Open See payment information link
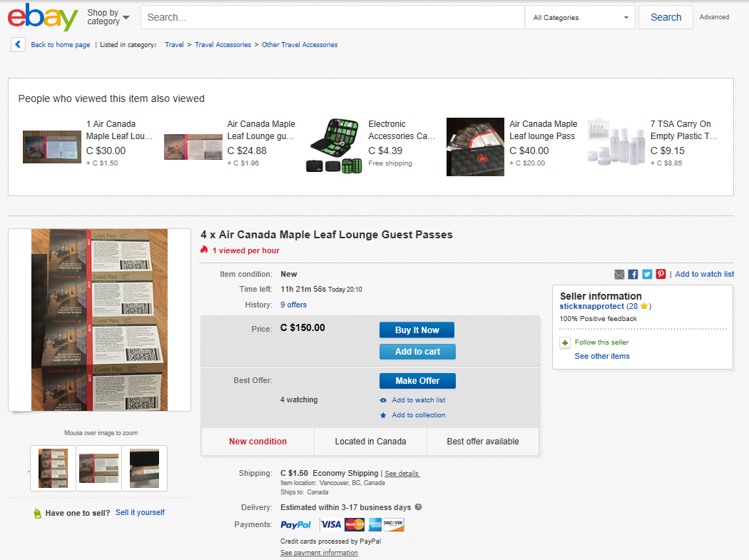Image resolution: width=749 pixels, height=560 pixels. [x=319, y=553]
